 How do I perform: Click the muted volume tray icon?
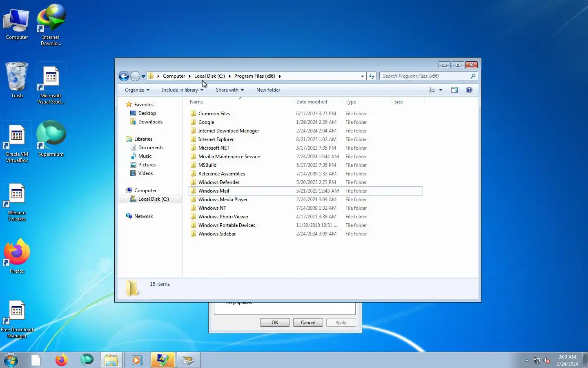tap(547, 361)
